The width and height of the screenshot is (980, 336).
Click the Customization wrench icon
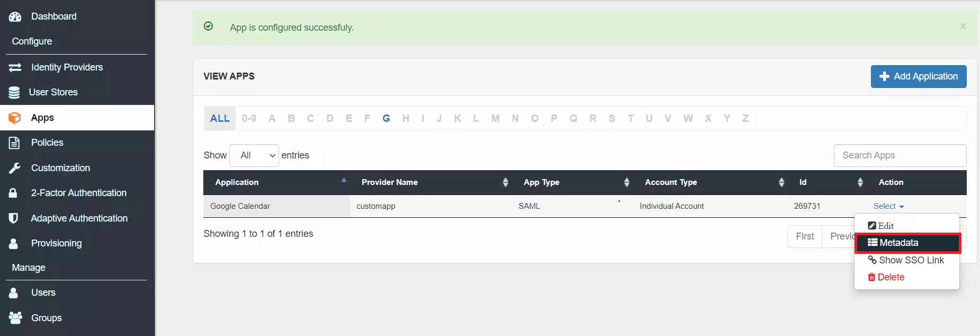pyautogui.click(x=14, y=168)
